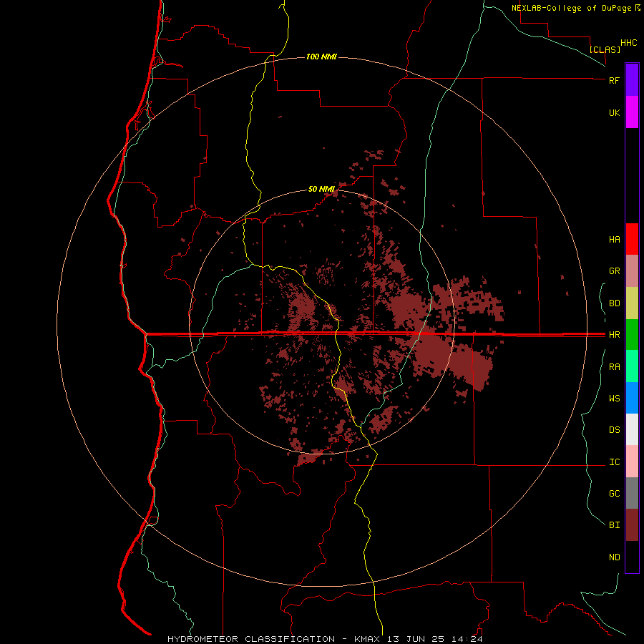Click the KMAX radar site identifier
644x644 pixels.
[x=367, y=639]
